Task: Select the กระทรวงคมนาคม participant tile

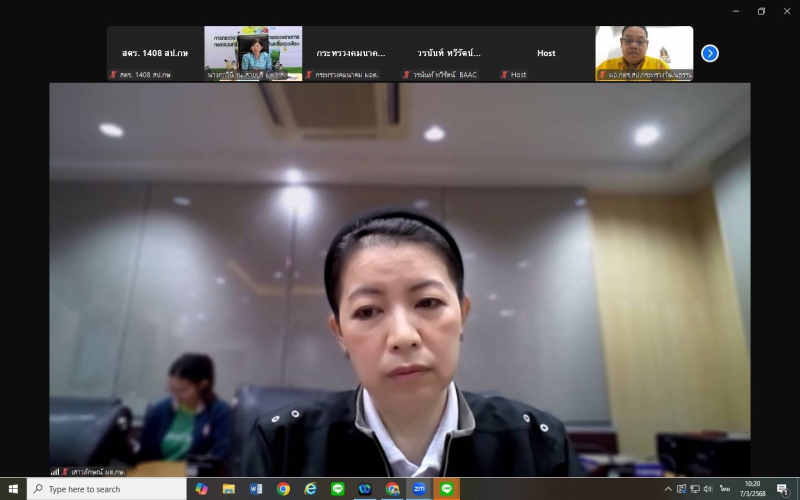Action: pyautogui.click(x=351, y=53)
